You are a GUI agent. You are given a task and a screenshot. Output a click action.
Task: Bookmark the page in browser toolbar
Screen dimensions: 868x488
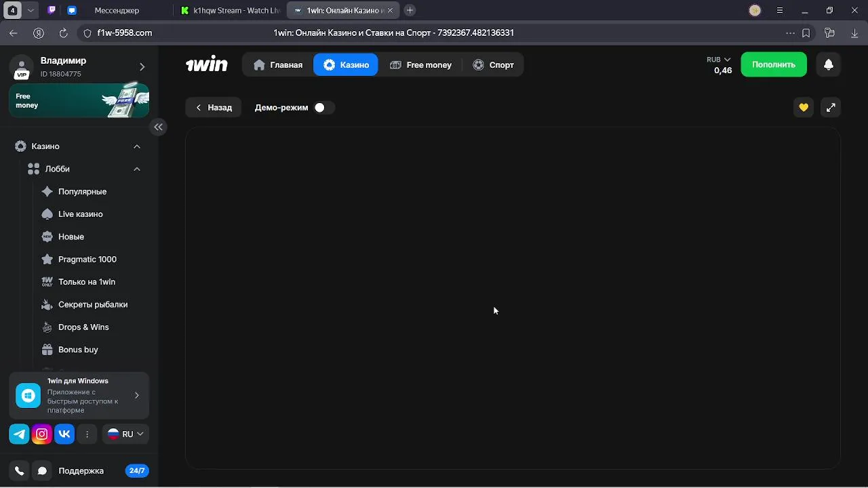[806, 33]
